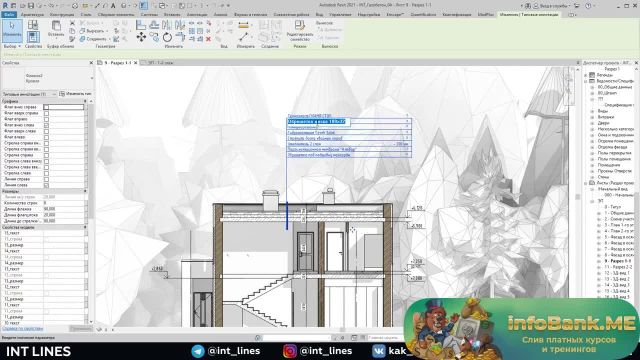Image resolution: width=640 pixels, height=360 pixels.
Task: Open the 'Справка по свойствам' link
Action: pyautogui.click(x=22, y=329)
